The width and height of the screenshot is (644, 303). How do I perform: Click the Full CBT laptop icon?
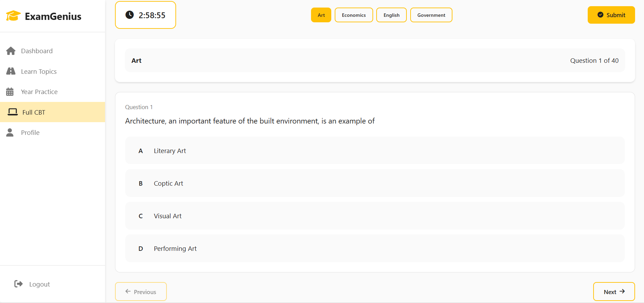point(13,112)
